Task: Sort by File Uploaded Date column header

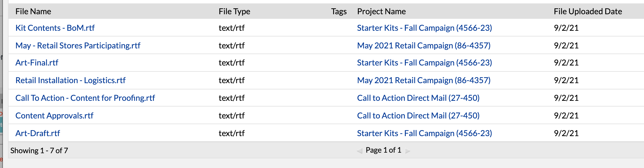Action: point(588,11)
